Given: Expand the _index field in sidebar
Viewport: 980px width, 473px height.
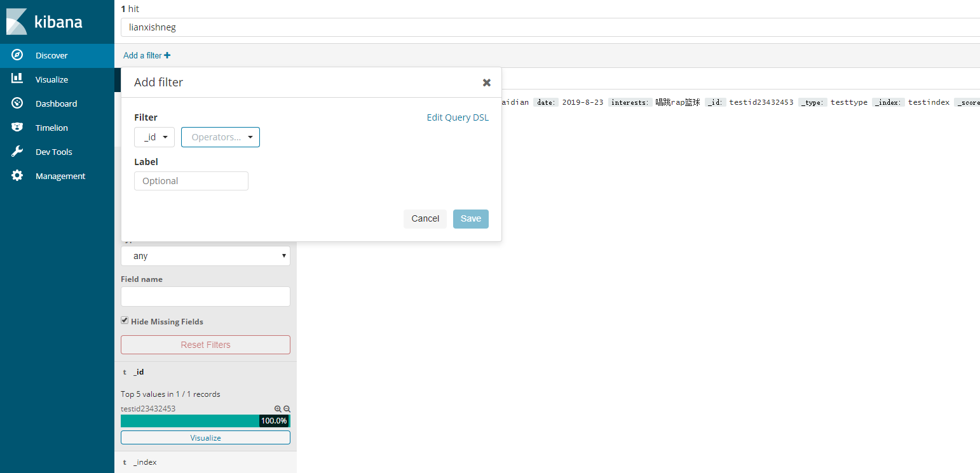Looking at the screenshot, I should point(145,462).
